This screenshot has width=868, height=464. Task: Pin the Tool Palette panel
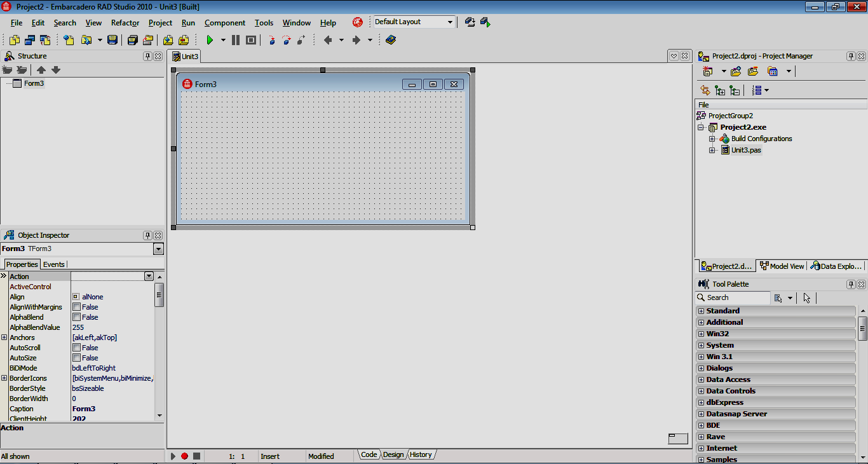tap(851, 284)
